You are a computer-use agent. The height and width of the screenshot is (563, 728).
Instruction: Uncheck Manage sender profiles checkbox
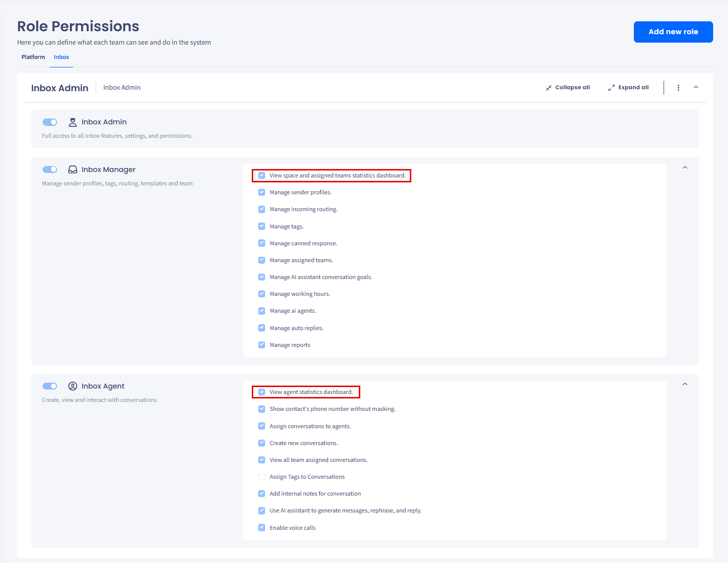click(x=262, y=192)
